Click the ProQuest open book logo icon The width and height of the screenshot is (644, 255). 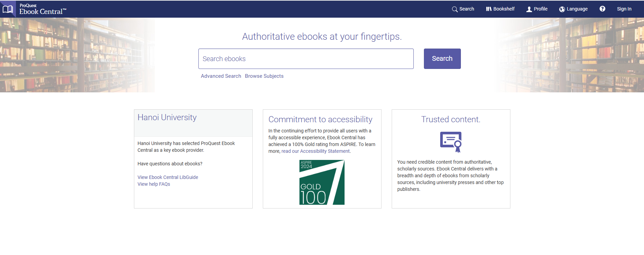[x=7, y=9]
